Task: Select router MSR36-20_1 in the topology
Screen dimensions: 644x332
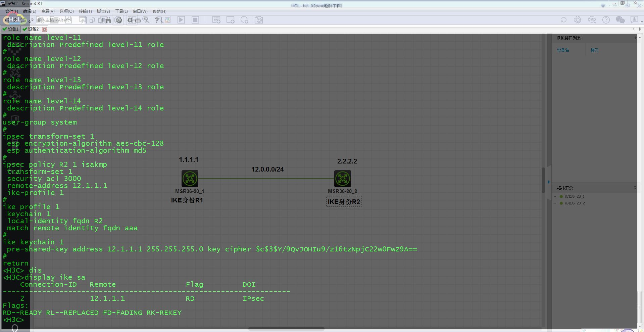Action: pos(190,179)
